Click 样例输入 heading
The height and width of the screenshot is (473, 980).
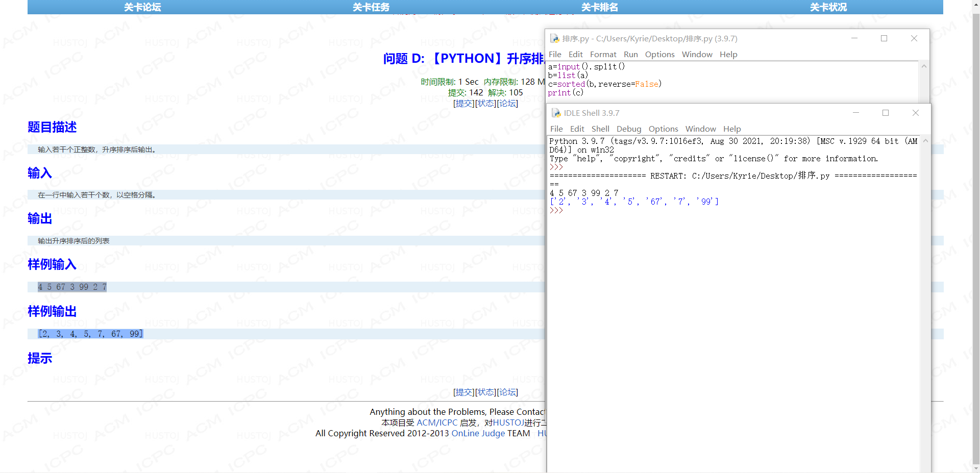pyautogui.click(x=52, y=264)
